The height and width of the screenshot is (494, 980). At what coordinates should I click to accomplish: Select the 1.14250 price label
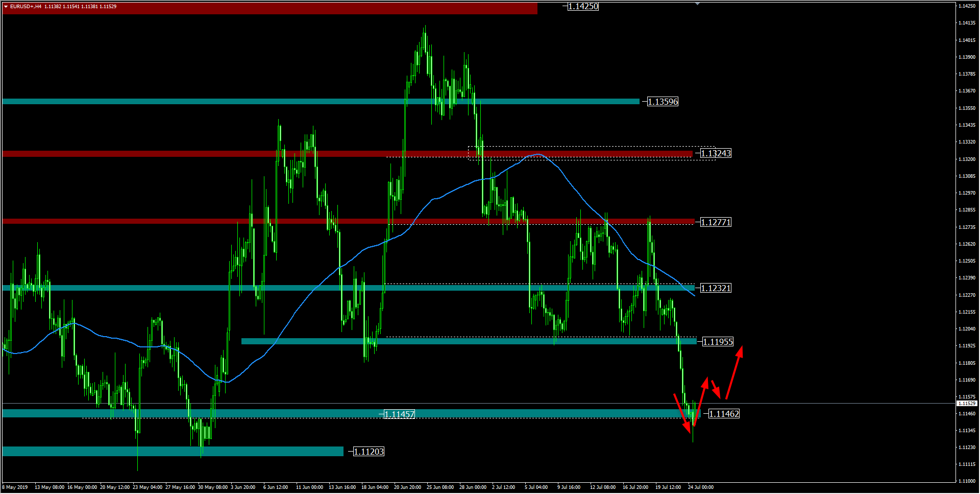tap(583, 7)
